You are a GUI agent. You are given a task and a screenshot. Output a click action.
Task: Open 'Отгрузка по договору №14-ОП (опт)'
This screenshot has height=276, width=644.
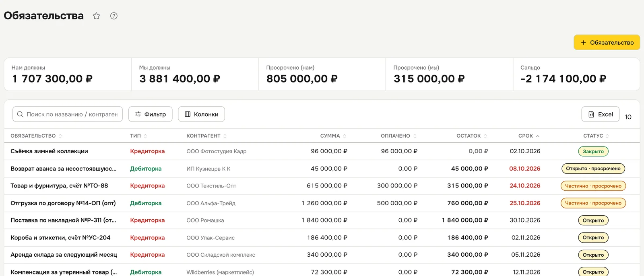point(63,203)
